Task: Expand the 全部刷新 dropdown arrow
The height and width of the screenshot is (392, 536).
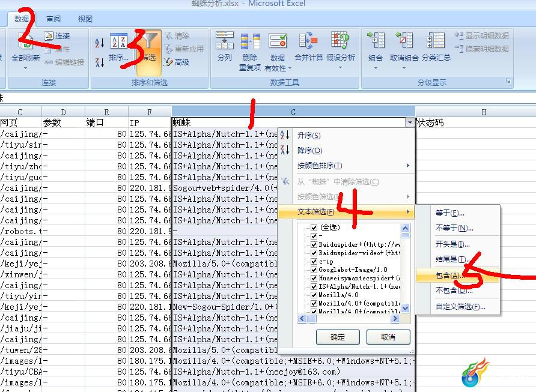Action: pyautogui.click(x=26, y=68)
